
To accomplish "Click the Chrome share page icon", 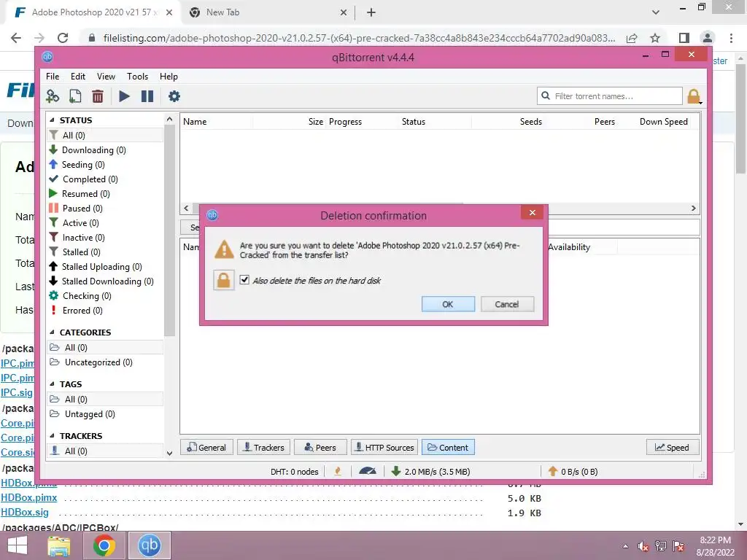I will pos(632,38).
